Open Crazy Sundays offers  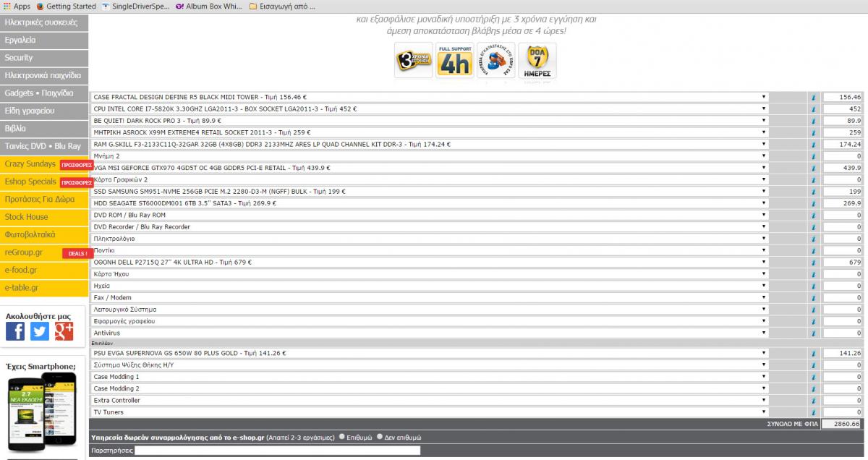point(44,164)
